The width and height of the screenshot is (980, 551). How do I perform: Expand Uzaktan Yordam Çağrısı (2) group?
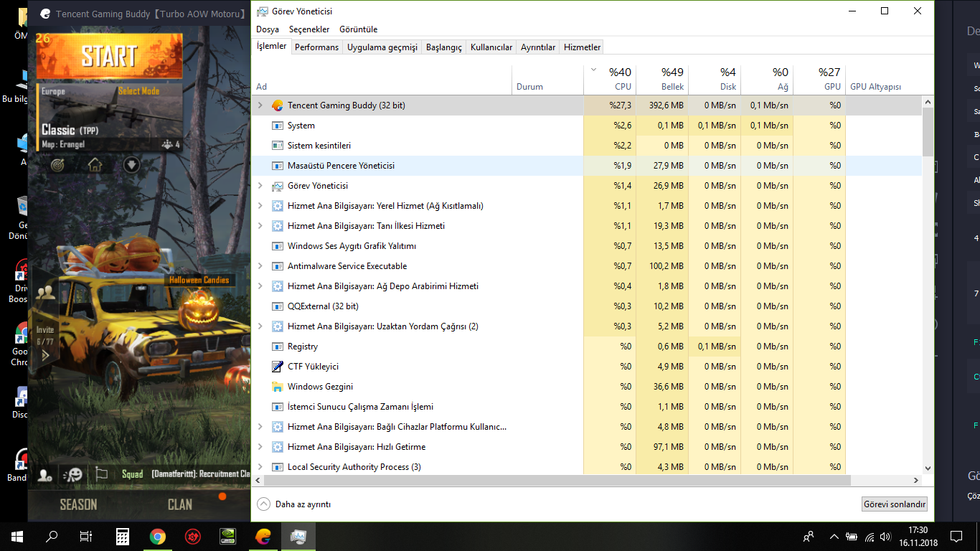click(260, 326)
